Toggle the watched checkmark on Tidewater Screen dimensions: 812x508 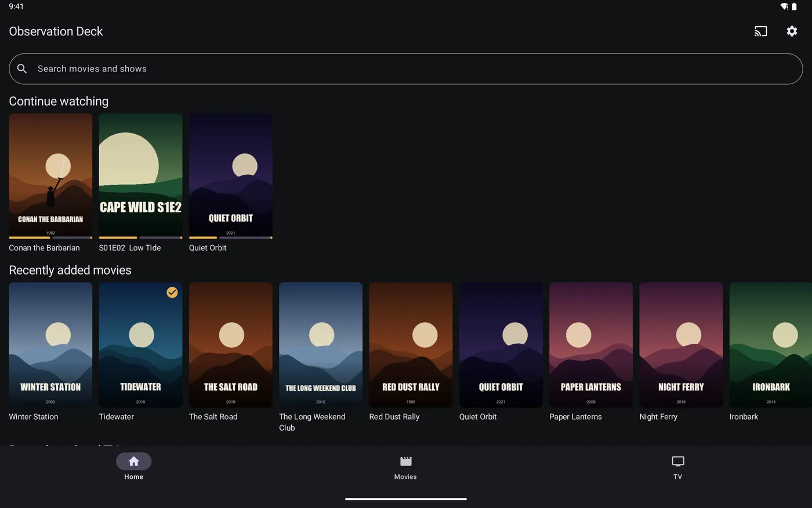pos(172,293)
